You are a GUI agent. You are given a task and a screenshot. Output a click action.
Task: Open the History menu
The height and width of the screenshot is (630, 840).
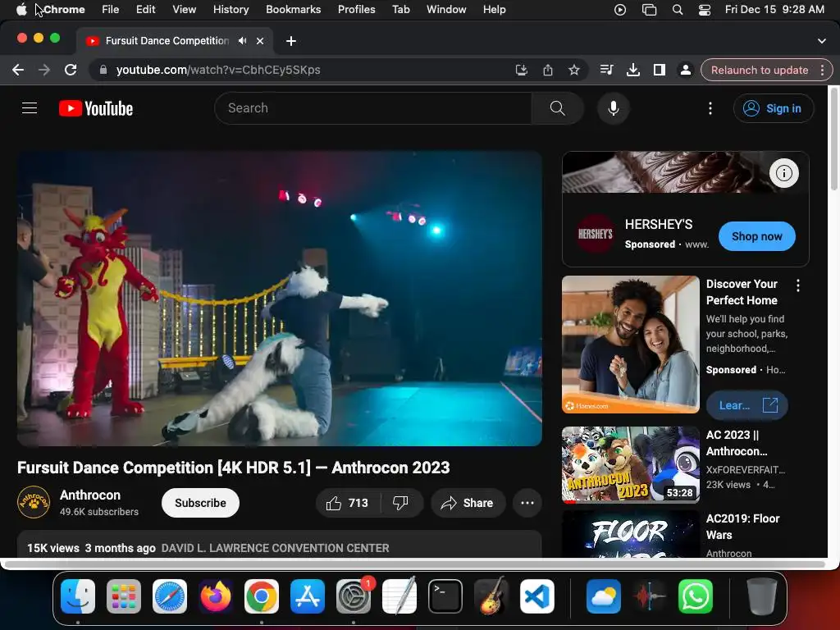231,9
